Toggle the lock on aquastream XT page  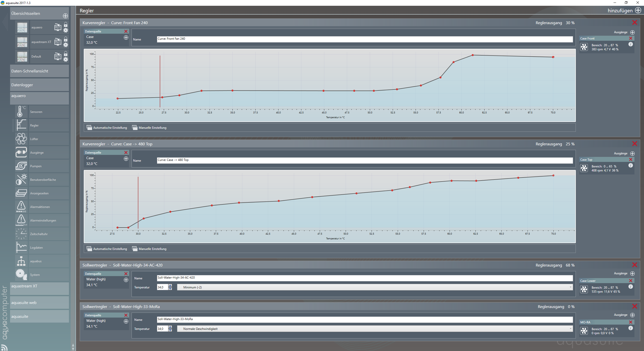click(66, 39)
